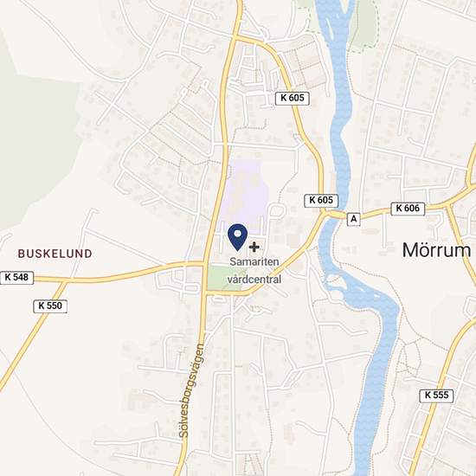The height and width of the screenshot is (476, 476).
Task: Click the medical cross icon by Samariten
Action: [254, 248]
